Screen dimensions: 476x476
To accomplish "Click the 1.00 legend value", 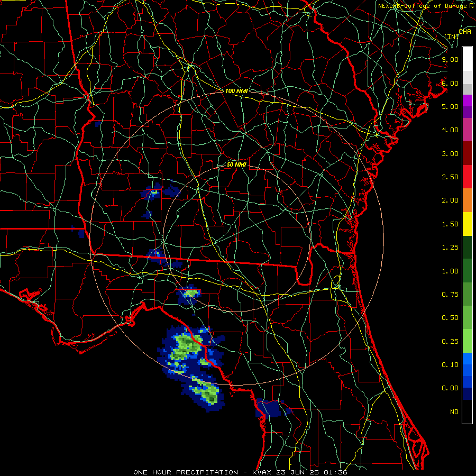I will point(450,271).
